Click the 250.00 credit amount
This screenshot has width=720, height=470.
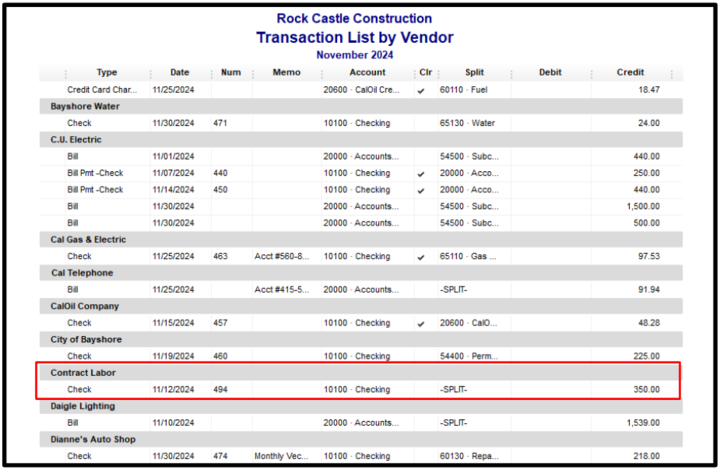point(647,173)
